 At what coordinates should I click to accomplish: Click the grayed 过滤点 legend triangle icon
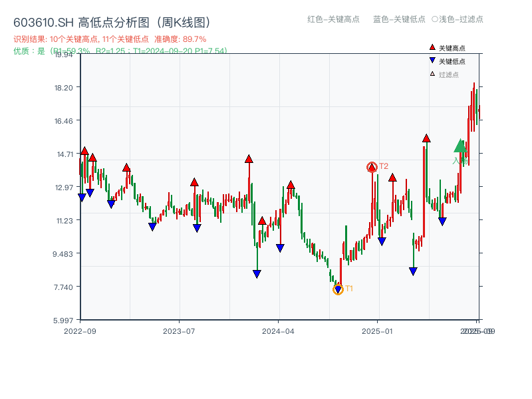tap(432, 74)
